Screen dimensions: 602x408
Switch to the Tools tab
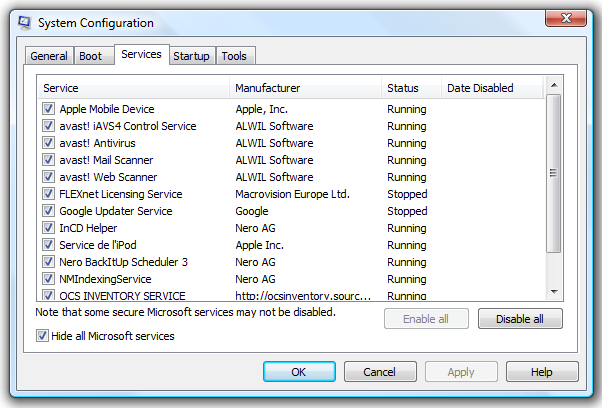(x=234, y=56)
